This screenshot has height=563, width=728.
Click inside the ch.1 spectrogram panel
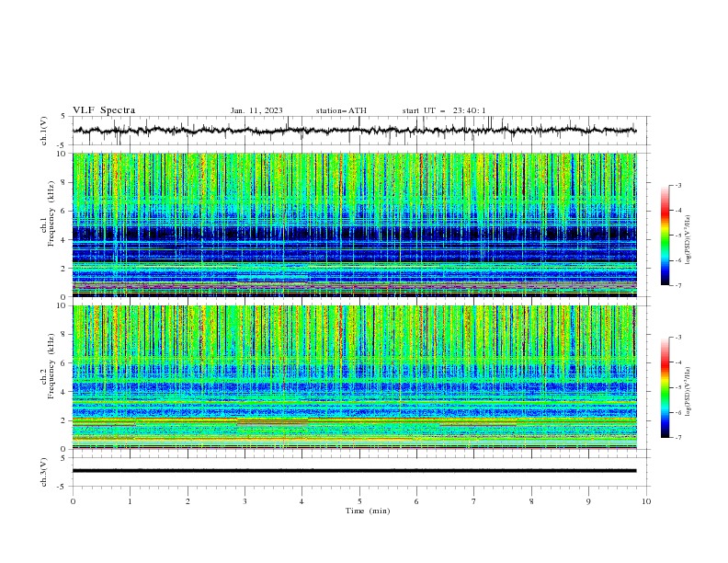point(355,224)
